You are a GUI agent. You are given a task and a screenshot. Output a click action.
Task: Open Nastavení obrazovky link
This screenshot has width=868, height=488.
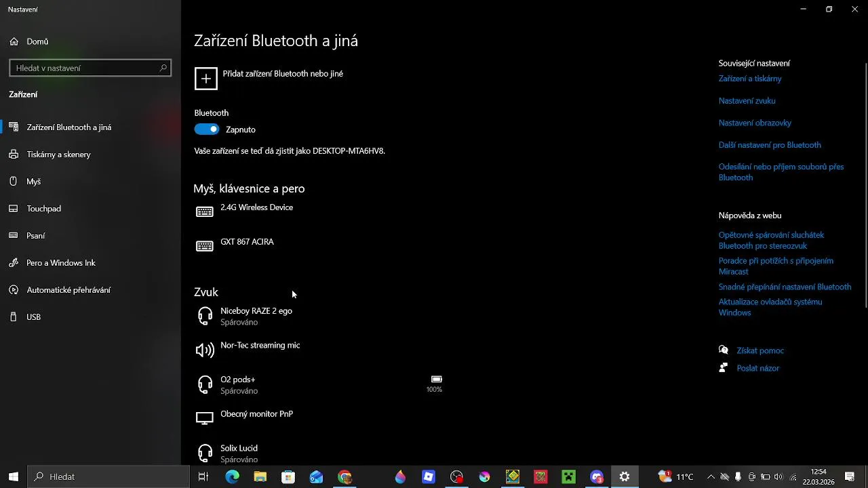pos(755,123)
